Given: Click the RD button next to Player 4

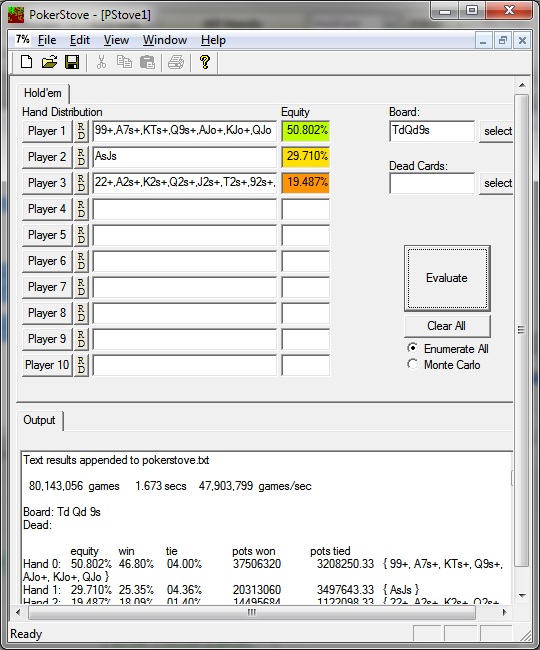Looking at the screenshot, I should [x=81, y=209].
